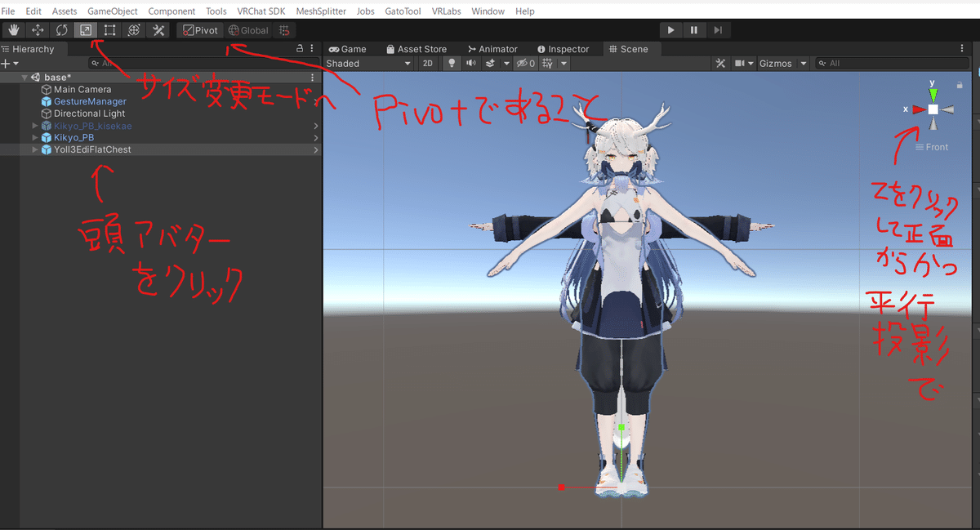Image resolution: width=980 pixels, height=530 pixels.
Task: Open the Yoll3EdiFlatChest prefab chevron
Action: [316, 149]
